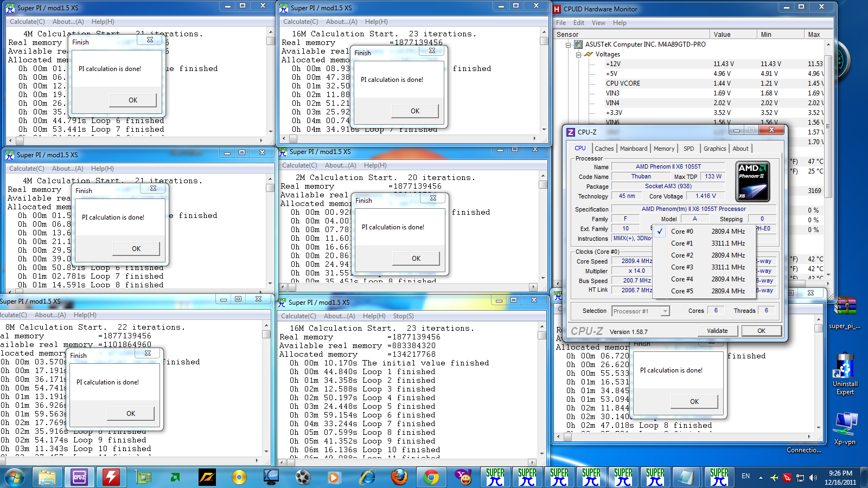Open Help(H) menu in 8M Super PI window

click(x=85, y=315)
